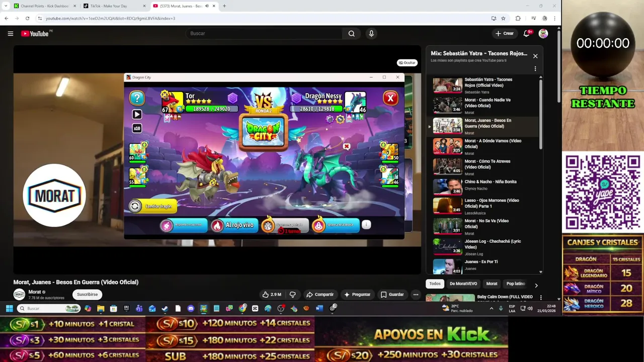The width and height of the screenshot is (644, 362).
Task: Start voice search with microphone icon
Action: (x=371, y=34)
